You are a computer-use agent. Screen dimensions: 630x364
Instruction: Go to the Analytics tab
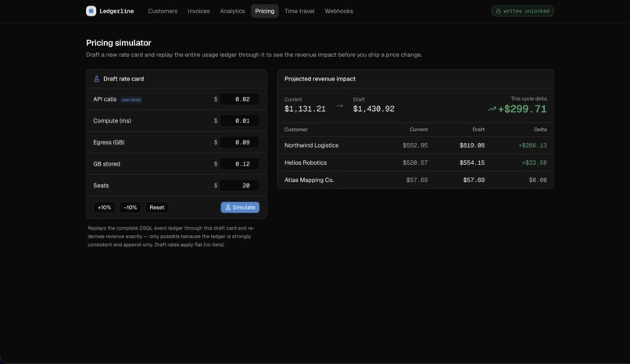(x=232, y=11)
